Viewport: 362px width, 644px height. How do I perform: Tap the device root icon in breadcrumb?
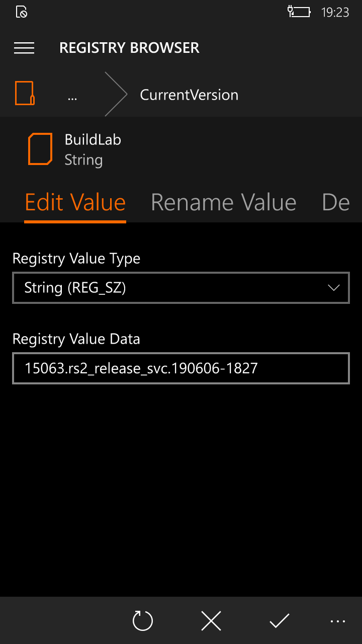point(25,94)
